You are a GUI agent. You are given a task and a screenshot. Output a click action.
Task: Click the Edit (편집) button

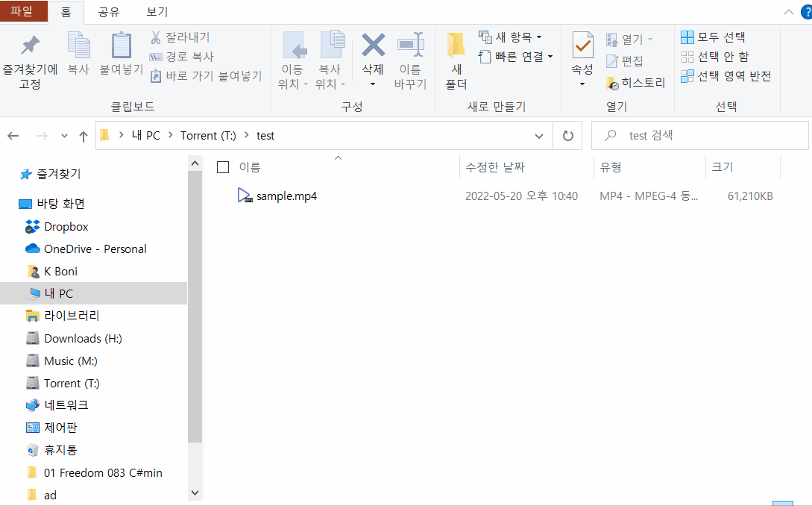(625, 61)
